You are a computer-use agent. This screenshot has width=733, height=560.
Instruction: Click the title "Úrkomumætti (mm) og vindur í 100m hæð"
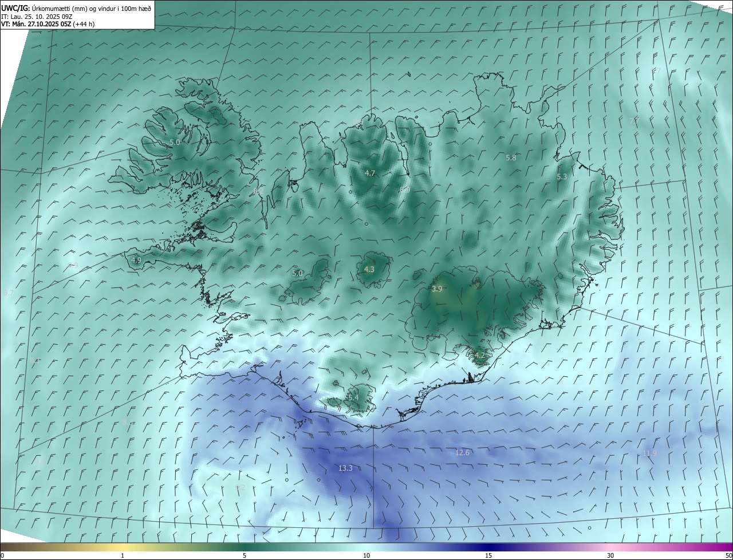click(x=92, y=8)
